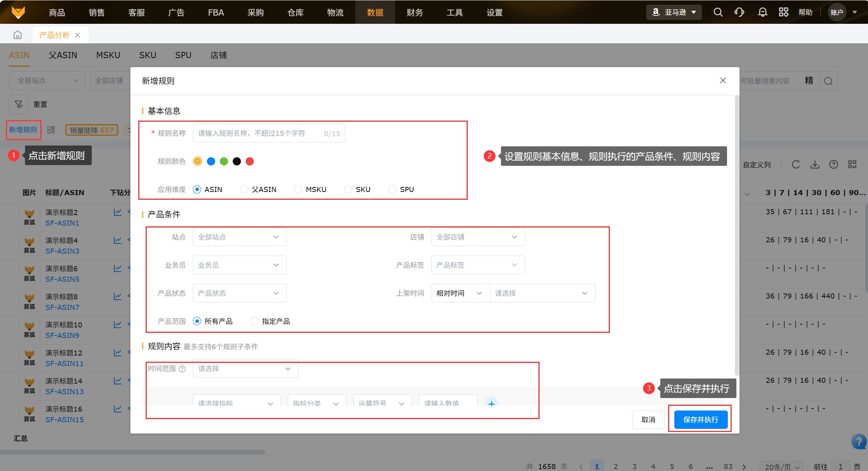Add a rule sub-condition with plus icon

tap(491, 403)
